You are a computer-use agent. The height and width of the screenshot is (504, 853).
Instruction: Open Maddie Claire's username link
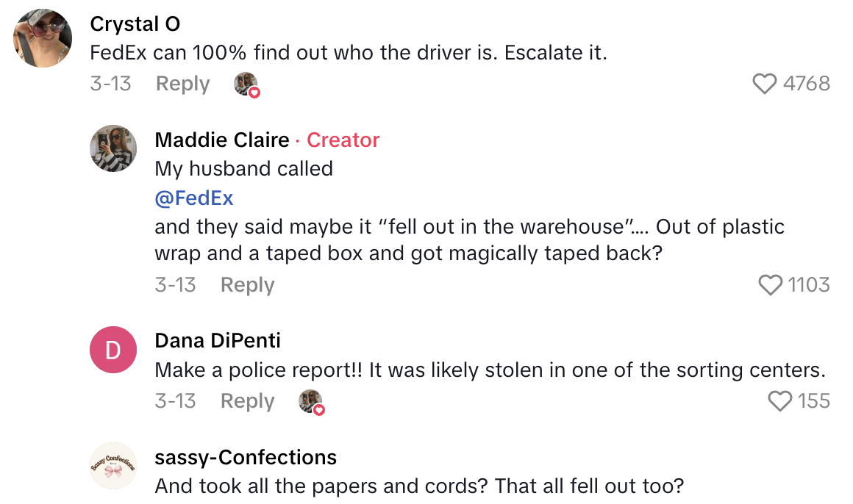(x=221, y=140)
